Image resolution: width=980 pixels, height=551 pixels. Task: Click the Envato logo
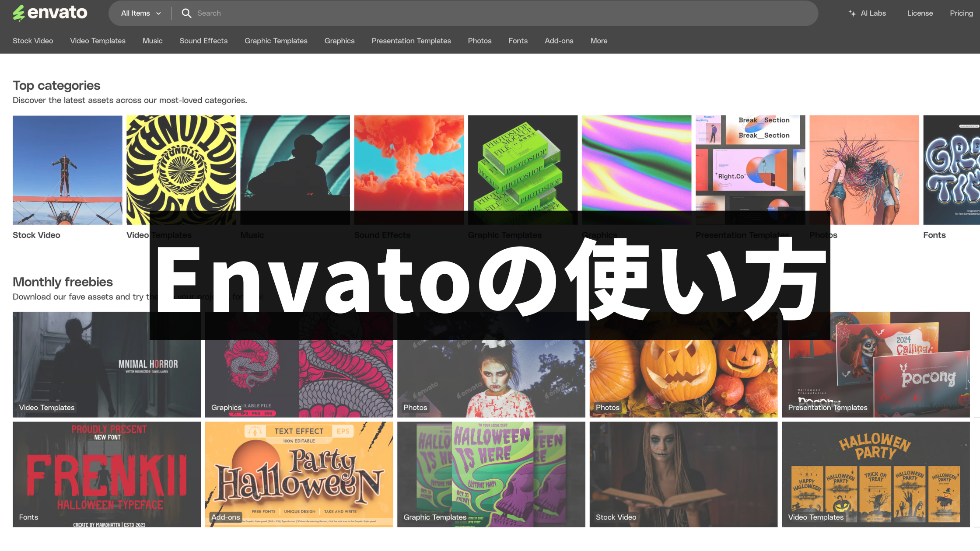[50, 13]
